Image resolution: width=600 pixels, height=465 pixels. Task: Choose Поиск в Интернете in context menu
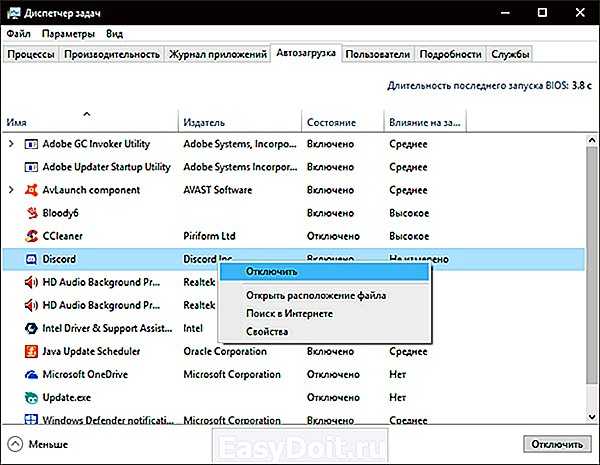coord(324,313)
